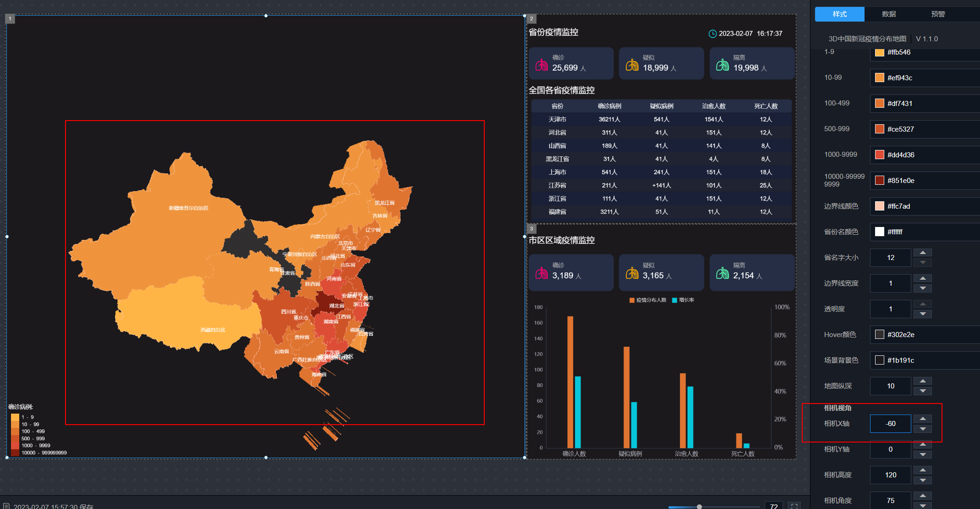Increase 相机高度 with the up arrow

[x=923, y=470]
